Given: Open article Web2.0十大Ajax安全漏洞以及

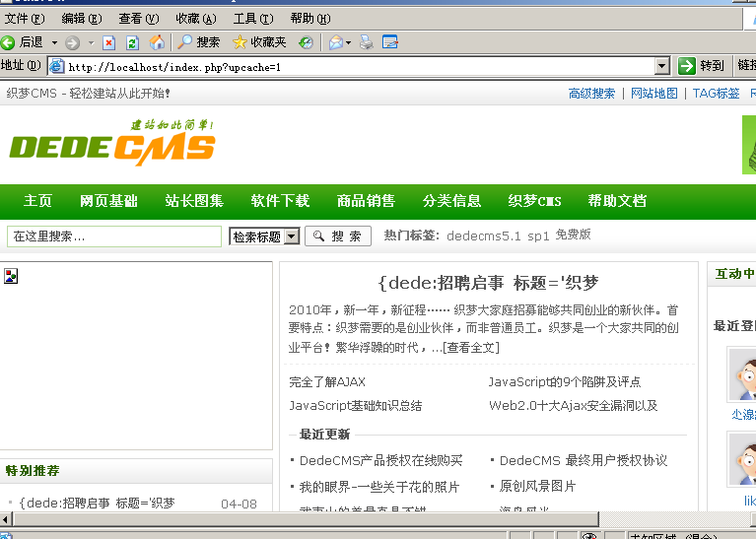Looking at the screenshot, I should click(x=574, y=406).
